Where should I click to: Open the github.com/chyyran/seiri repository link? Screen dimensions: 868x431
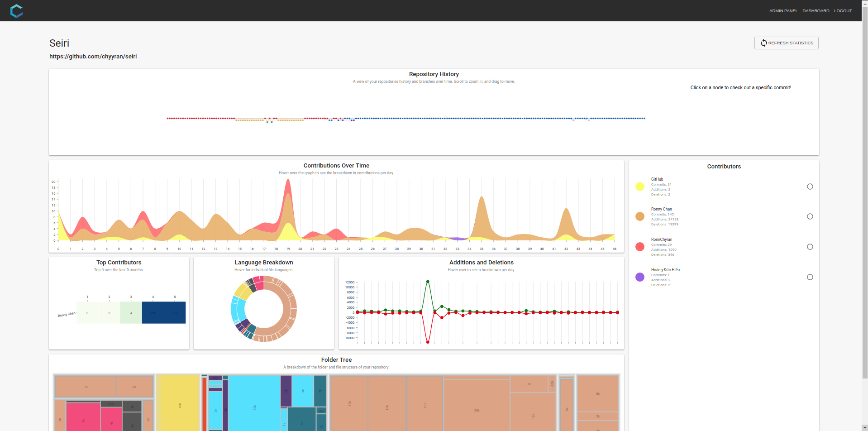click(93, 57)
